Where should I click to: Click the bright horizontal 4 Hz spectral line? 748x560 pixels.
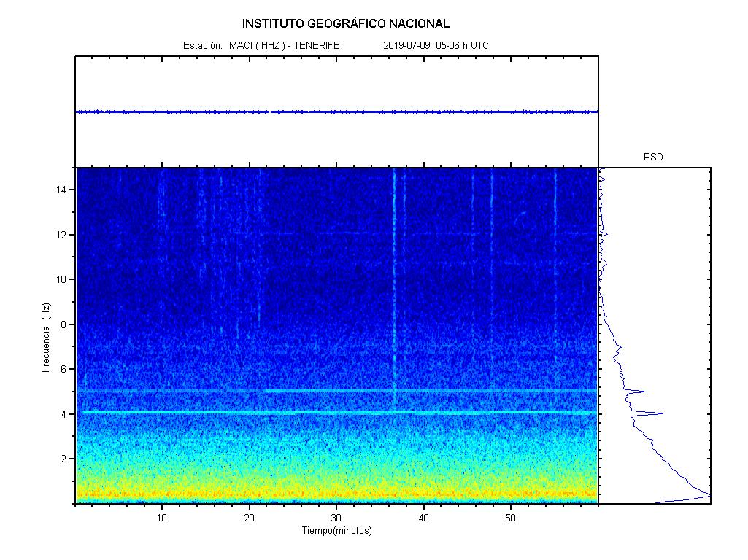(x=336, y=413)
